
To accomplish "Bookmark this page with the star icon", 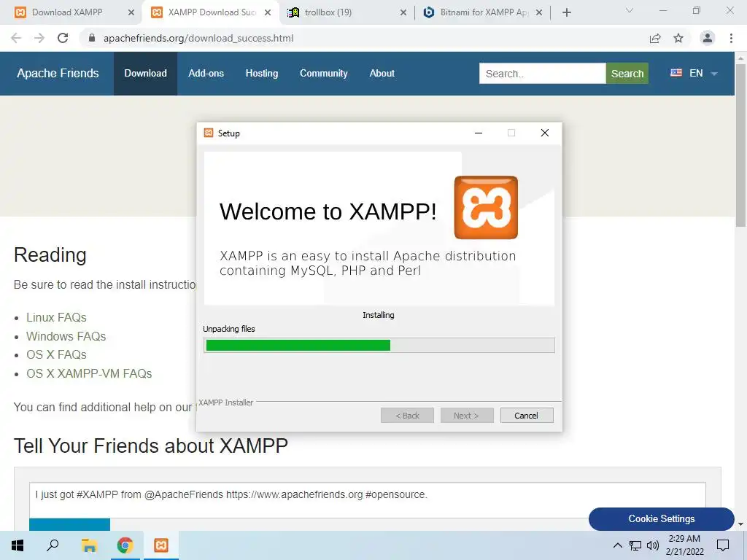I will (x=678, y=38).
